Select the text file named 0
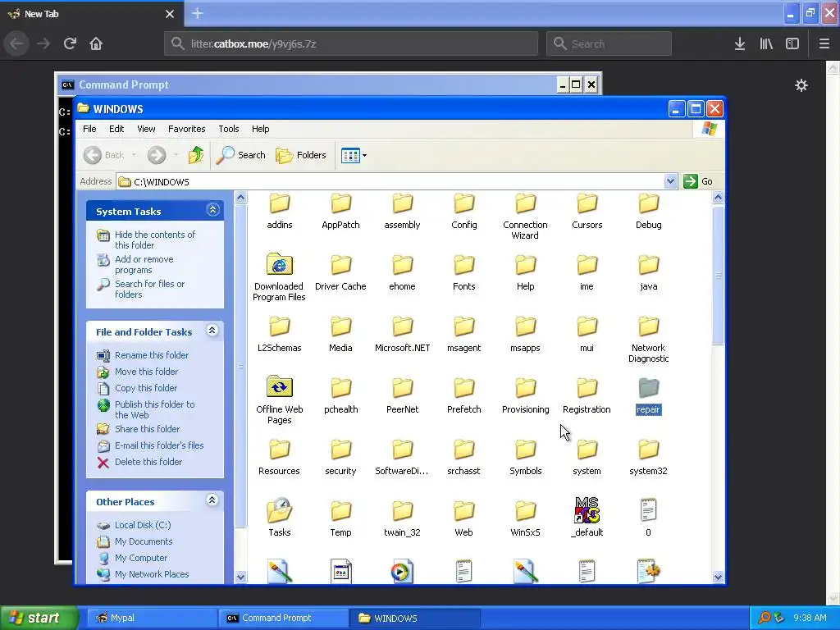 (x=648, y=517)
